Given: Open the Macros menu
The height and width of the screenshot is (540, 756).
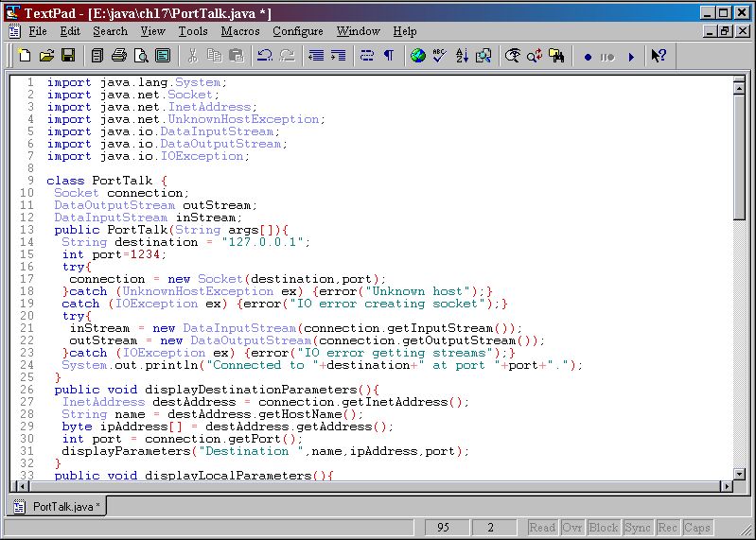Looking at the screenshot, I should tap(239, 31).
